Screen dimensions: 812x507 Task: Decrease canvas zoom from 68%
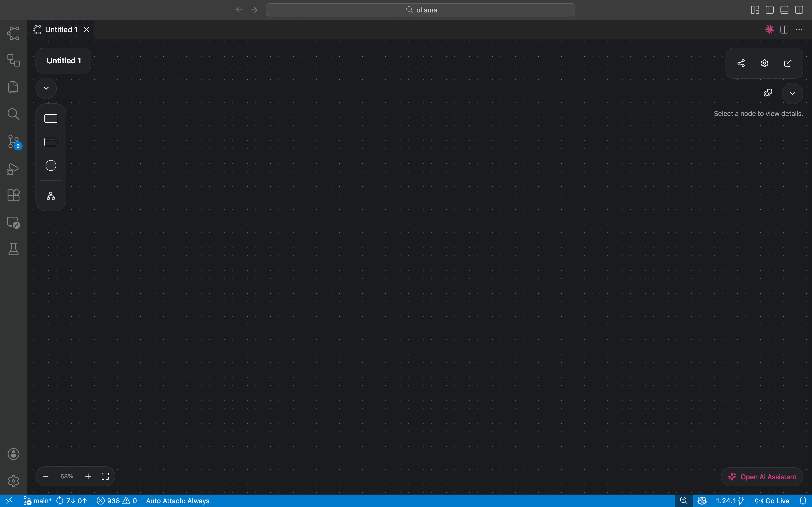click(x=46, y=476)
